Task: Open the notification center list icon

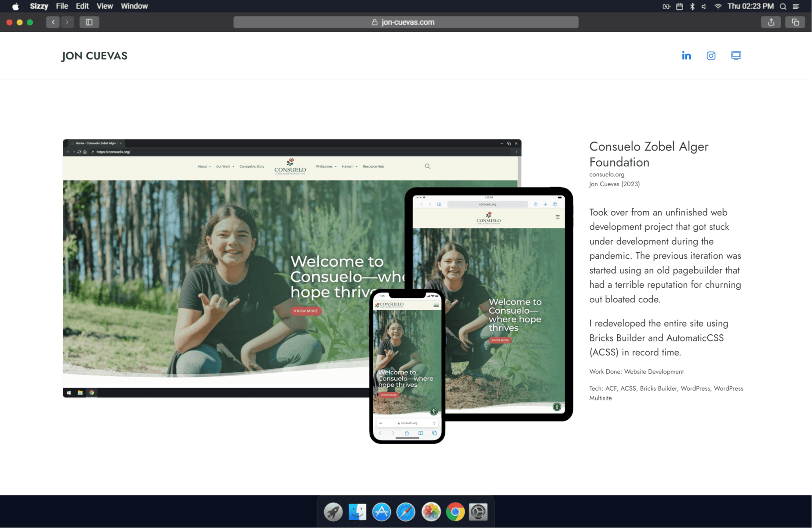Action: point(796,6)
